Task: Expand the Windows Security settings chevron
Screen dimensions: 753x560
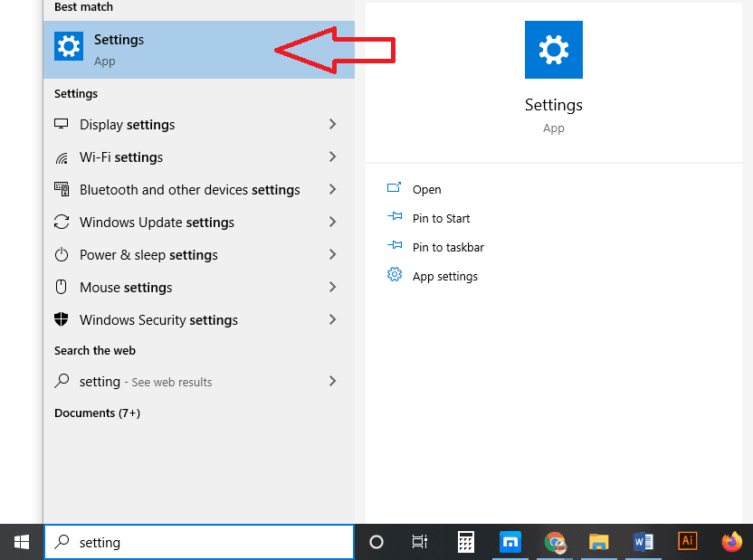Action: [332, 319]
